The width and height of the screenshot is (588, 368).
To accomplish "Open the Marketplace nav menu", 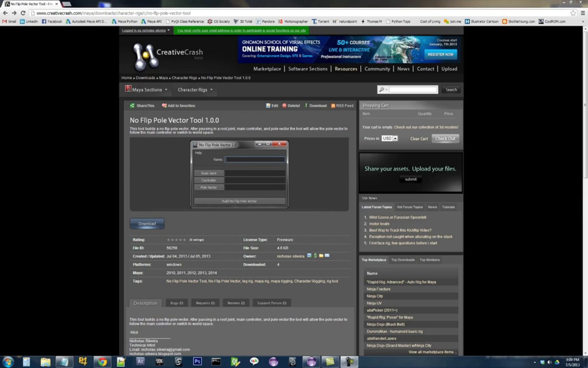I will click(x=267, y=69).
